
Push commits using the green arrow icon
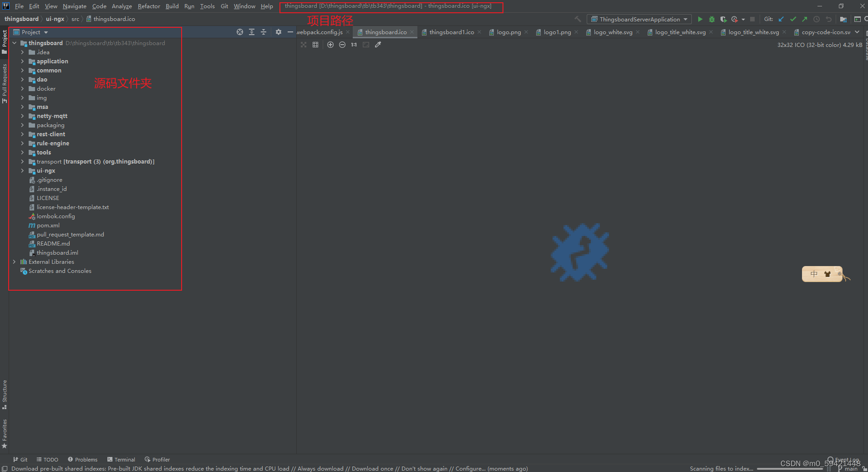click(805, 19)
